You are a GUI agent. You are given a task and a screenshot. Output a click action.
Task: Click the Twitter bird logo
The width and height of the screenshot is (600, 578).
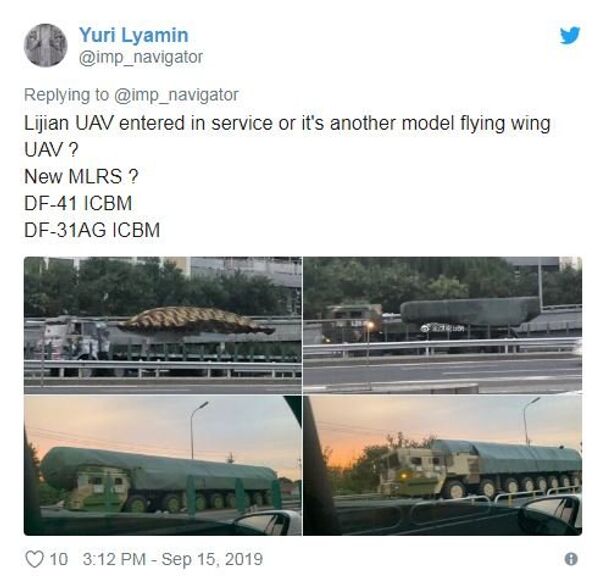[570, 35]
